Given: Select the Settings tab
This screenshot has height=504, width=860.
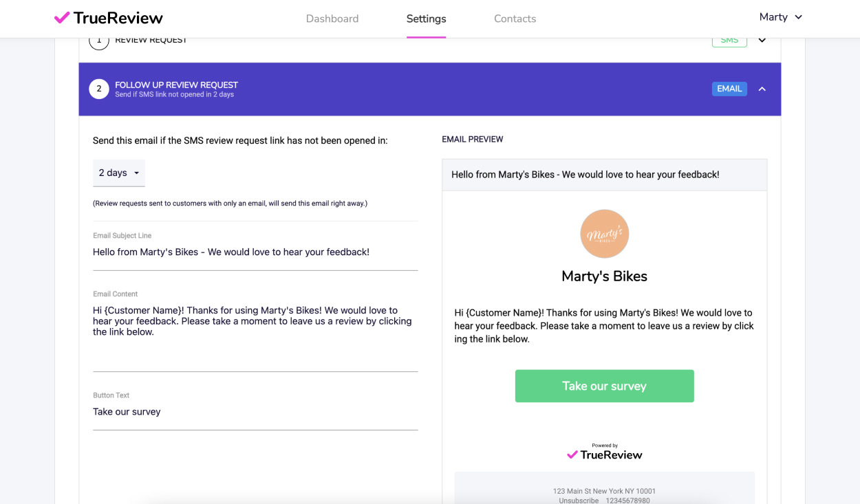Looking at the screenshot, I should pyautogui.click(x=426, y=19).
